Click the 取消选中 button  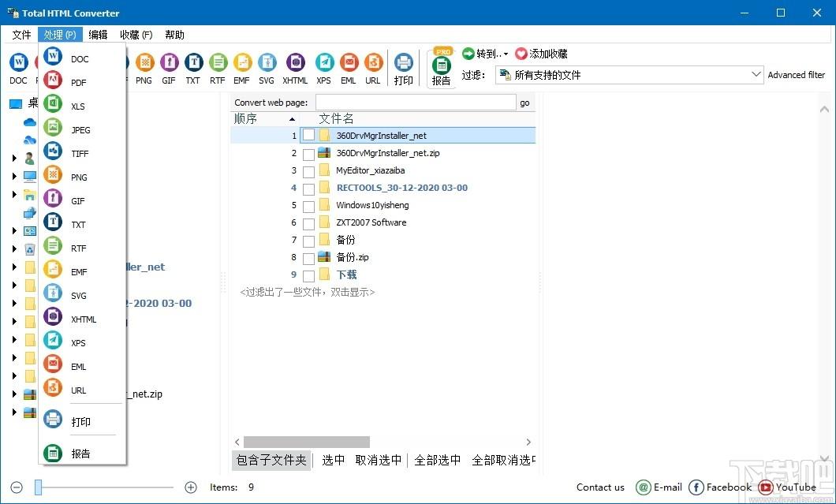pyautogui.click(x=379, y=460)
